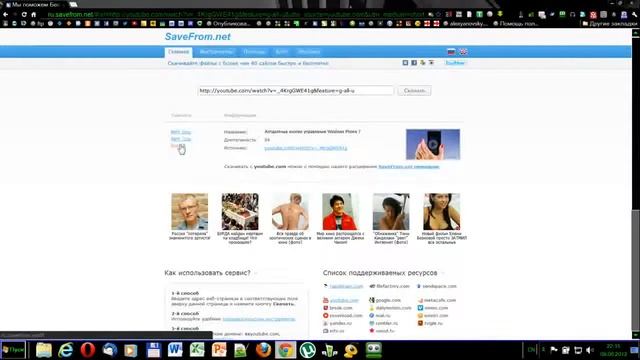This screenshot has width=640, height=360.
Task: Reload the current page in Chrome
Action: [x=24, y=14]
